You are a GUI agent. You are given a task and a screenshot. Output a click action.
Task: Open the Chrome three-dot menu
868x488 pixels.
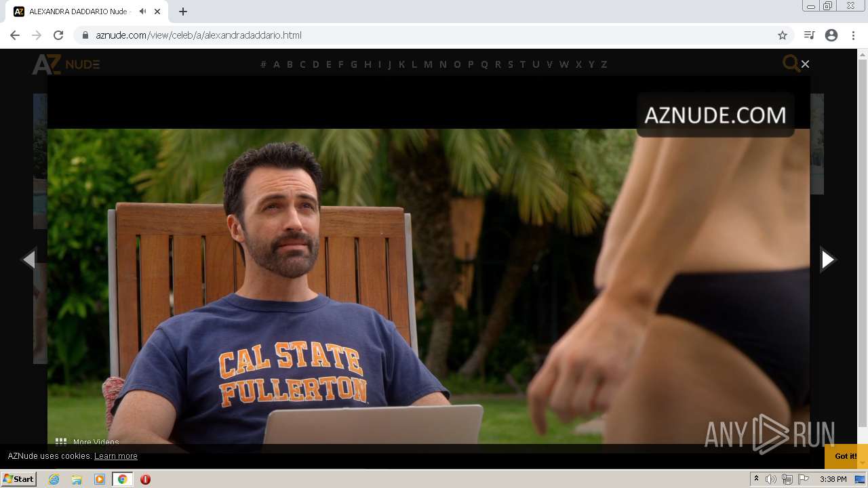point(853,35)
